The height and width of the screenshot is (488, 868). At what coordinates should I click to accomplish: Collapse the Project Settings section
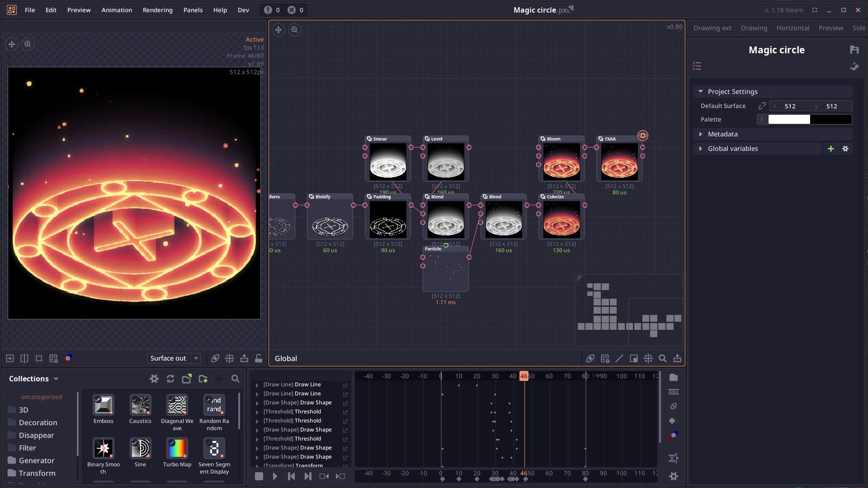tap(702, 91)
